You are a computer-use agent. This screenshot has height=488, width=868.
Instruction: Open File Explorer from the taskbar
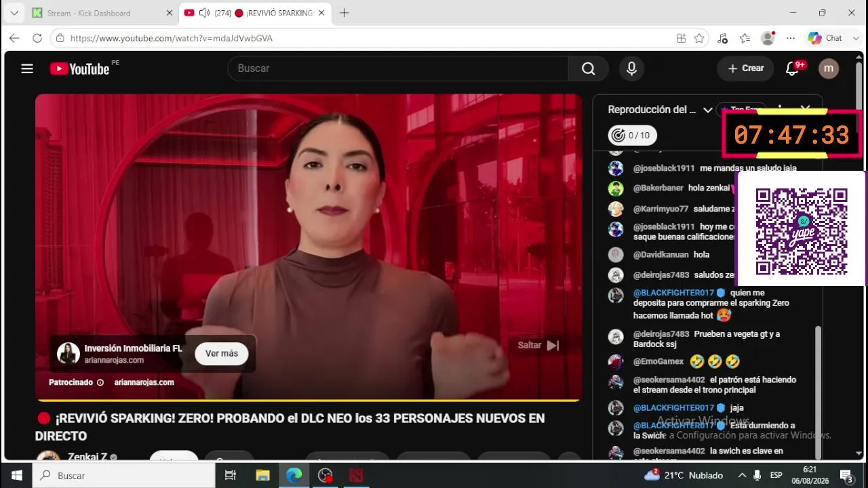pyautogui.click(x=262, y=475)
